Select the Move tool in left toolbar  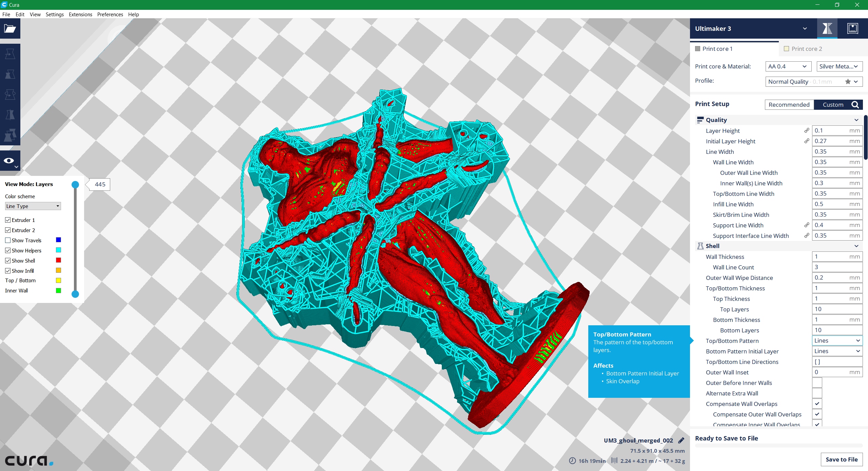10,54
